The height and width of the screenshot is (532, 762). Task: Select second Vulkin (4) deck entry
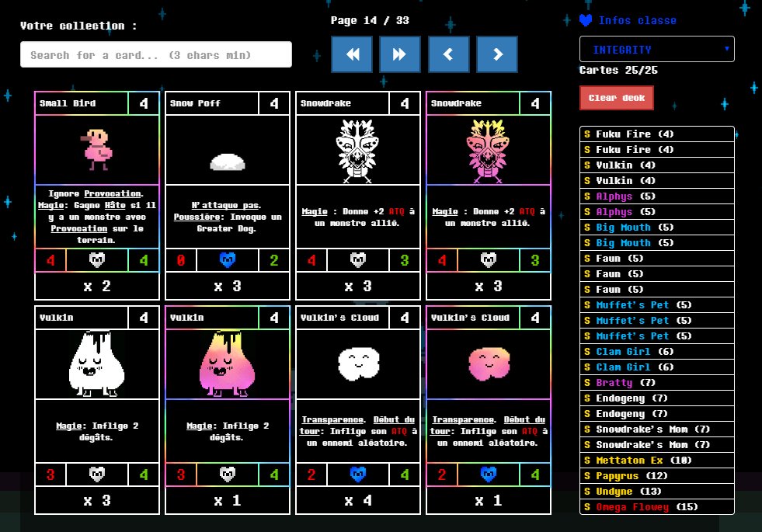tap(656, 181)
